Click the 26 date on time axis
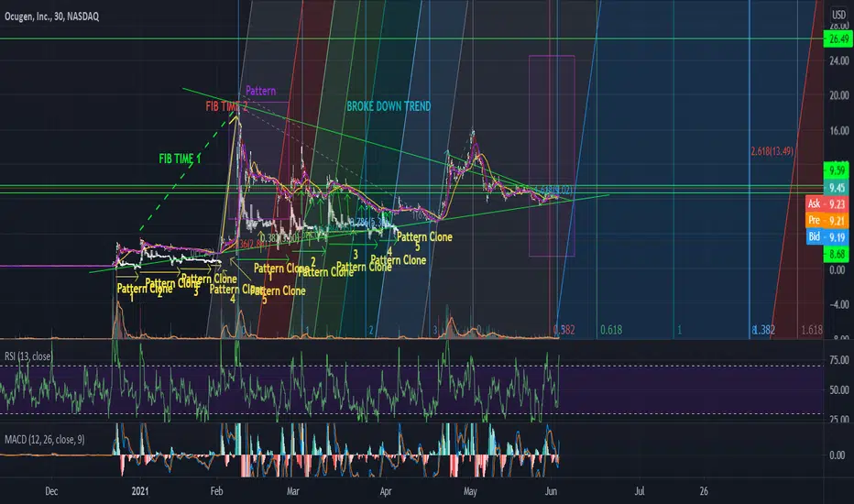The height and width of the screenshot is (504, 854). pos(704,491)
